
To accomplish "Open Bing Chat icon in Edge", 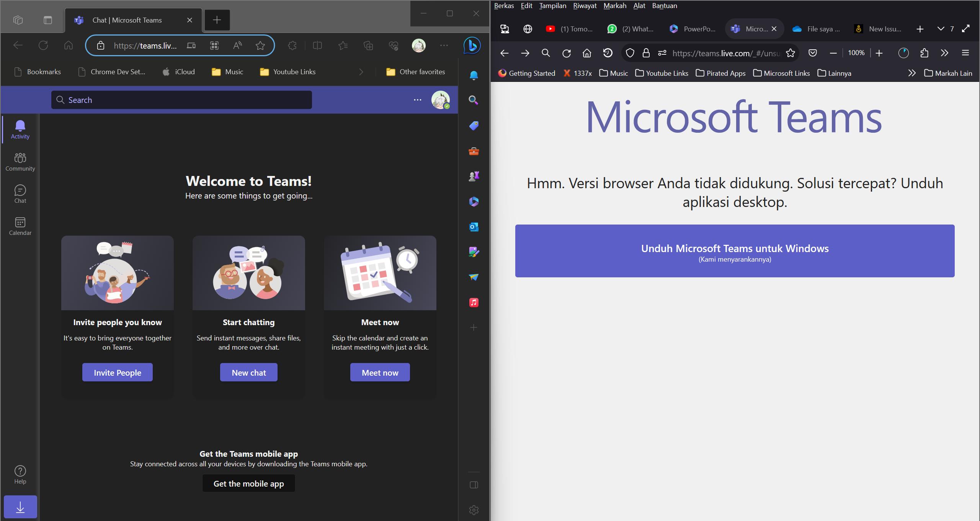I will pos(472,46).
